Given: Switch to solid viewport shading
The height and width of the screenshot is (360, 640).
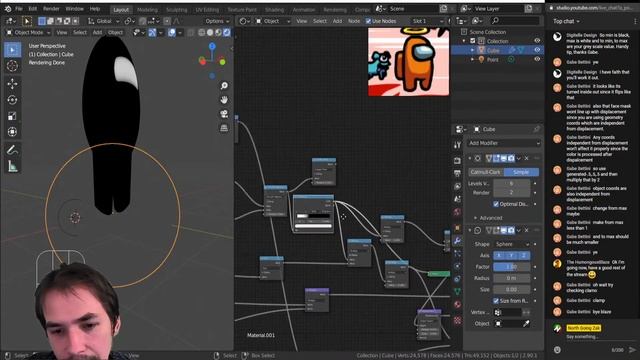Looking at the screenshot, I should [x=210, y=32].
